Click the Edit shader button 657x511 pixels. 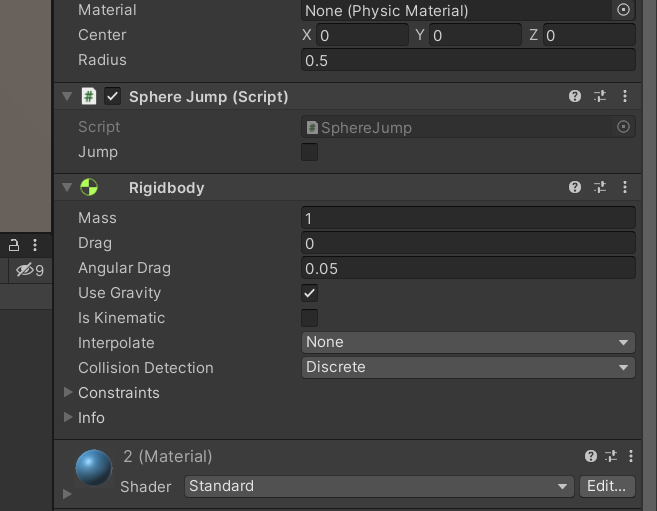607,486
